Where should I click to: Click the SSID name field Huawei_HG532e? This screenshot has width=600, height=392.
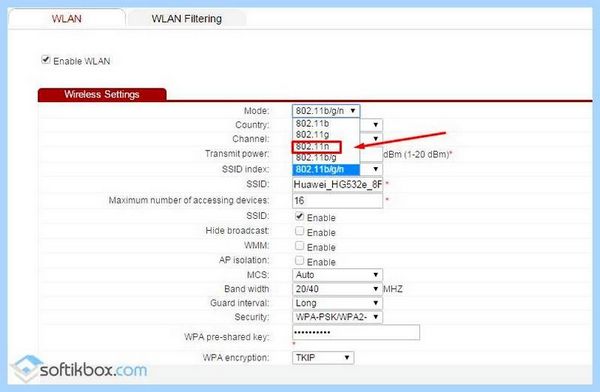(x=337, y=185)
